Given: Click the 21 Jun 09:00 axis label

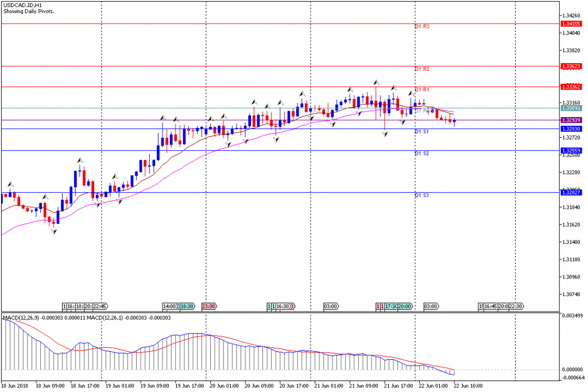Looking at the screenshot, I should coord(363,386).
